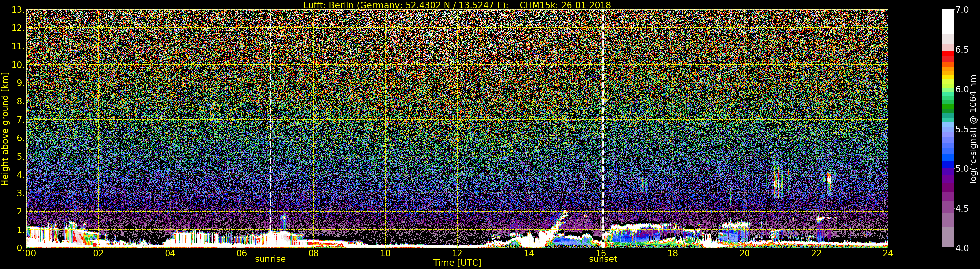Screen dimensions: 980x269
Task: Click the x-axis tick label '16'
Action: pos(601,253)
